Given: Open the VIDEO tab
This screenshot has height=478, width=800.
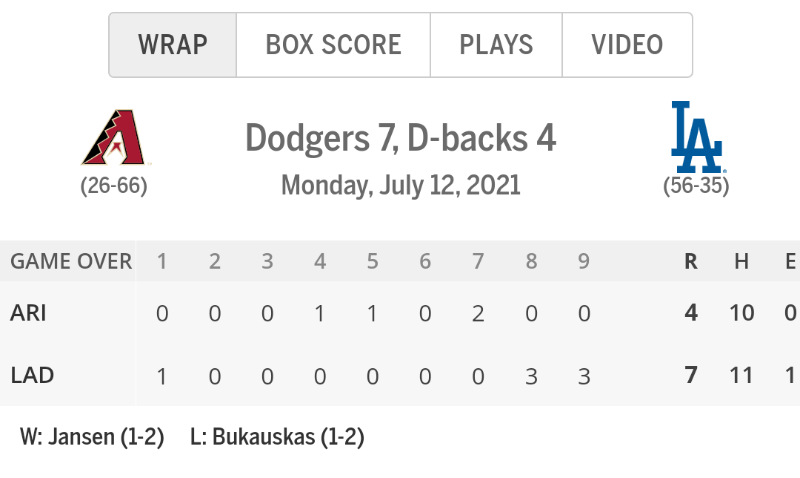Looking at the screenshot, I should click(627, 45).
